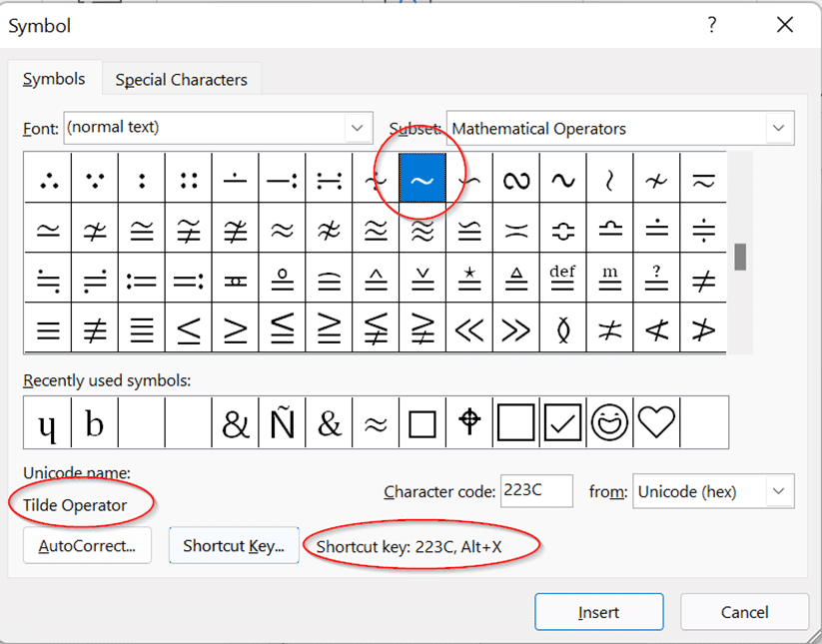Select almost equal symbol in the main grid
This screenshot has width=822, height=644.
pyautogui.click(x=282, y=228)
